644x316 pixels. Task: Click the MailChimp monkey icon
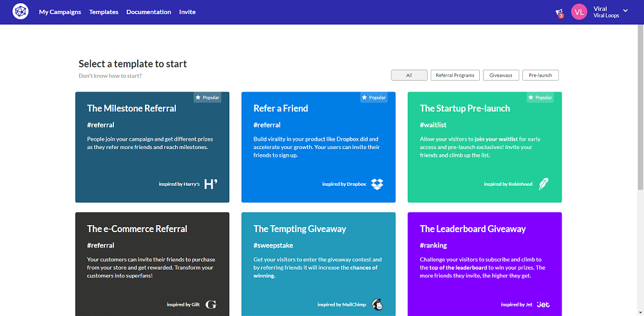click(377, 304)
